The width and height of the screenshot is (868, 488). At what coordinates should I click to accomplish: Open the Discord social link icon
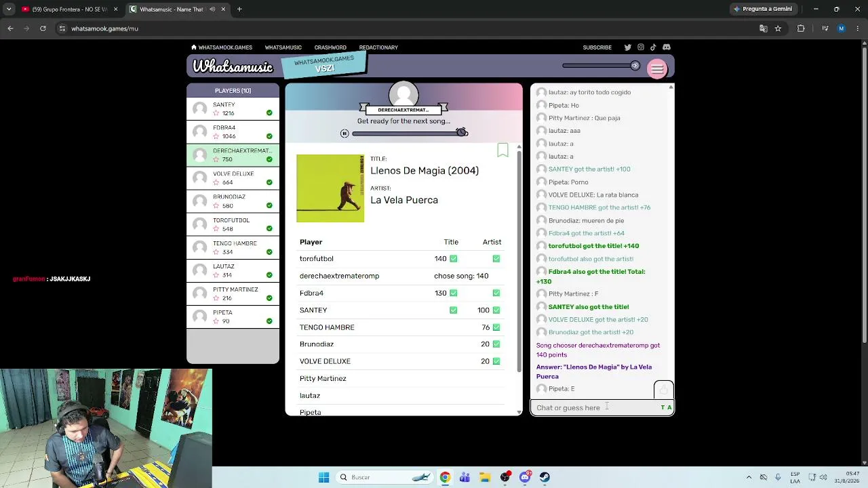[x=667, y=47]
